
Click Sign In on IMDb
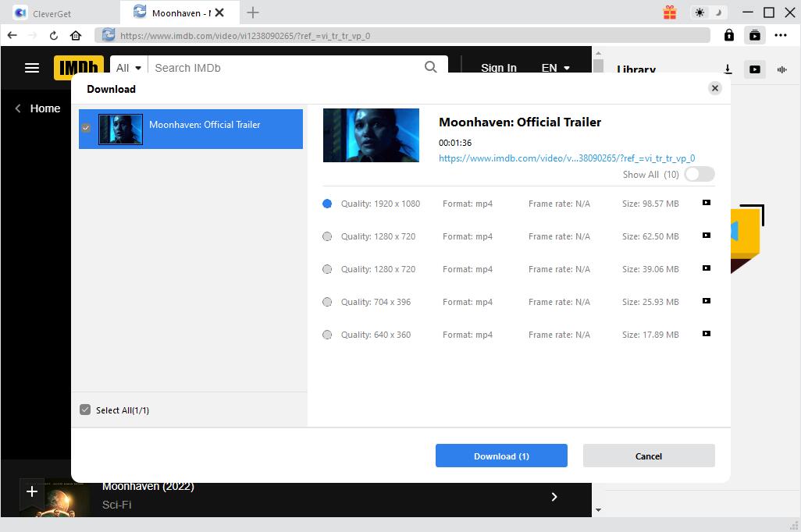click(499, 68)
